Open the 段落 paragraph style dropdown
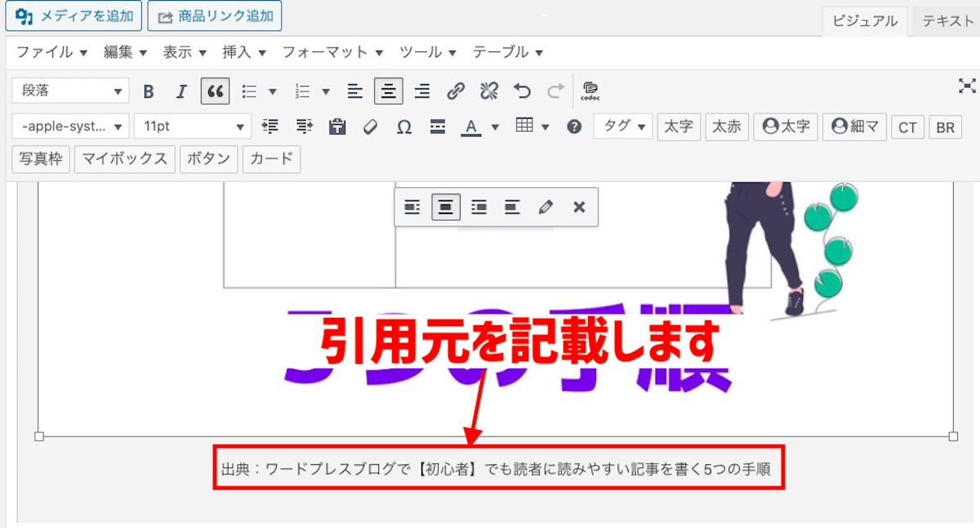 69,91
